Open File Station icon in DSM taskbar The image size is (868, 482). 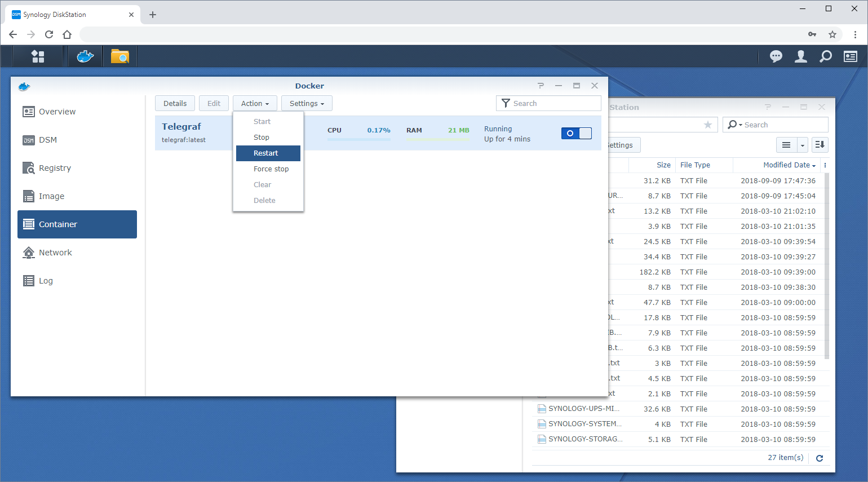pyautogui.click(x=120, y=56)
